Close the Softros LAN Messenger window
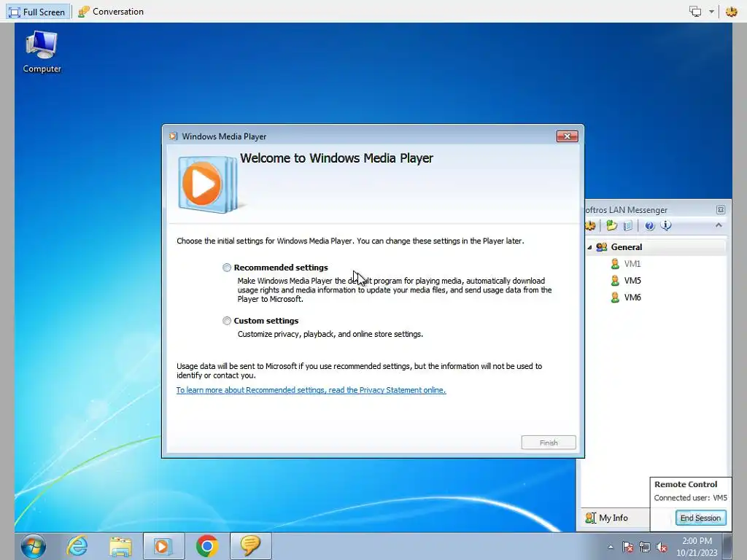 (x=721, y=209)
